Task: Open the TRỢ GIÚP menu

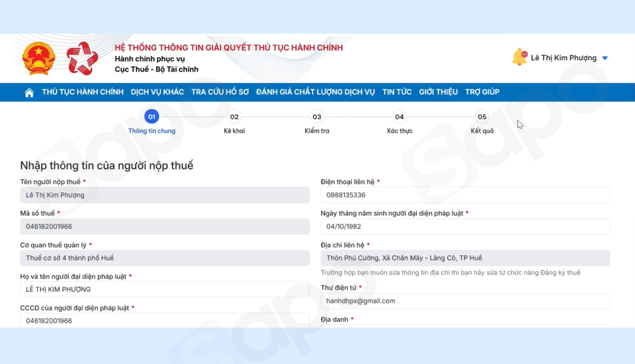Action: tap(482, 92)
